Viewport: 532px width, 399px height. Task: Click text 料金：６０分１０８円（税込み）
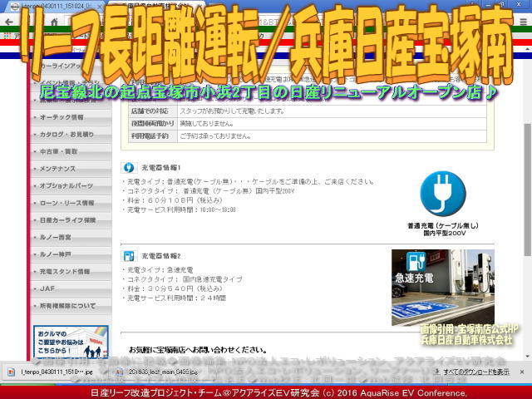tap(175, 200)
